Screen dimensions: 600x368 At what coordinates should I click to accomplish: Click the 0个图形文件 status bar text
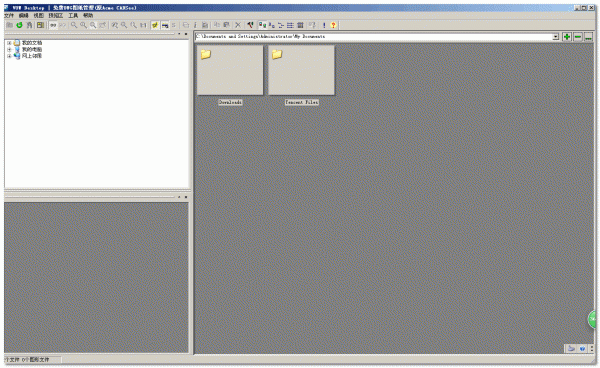[x=35, y=360]
